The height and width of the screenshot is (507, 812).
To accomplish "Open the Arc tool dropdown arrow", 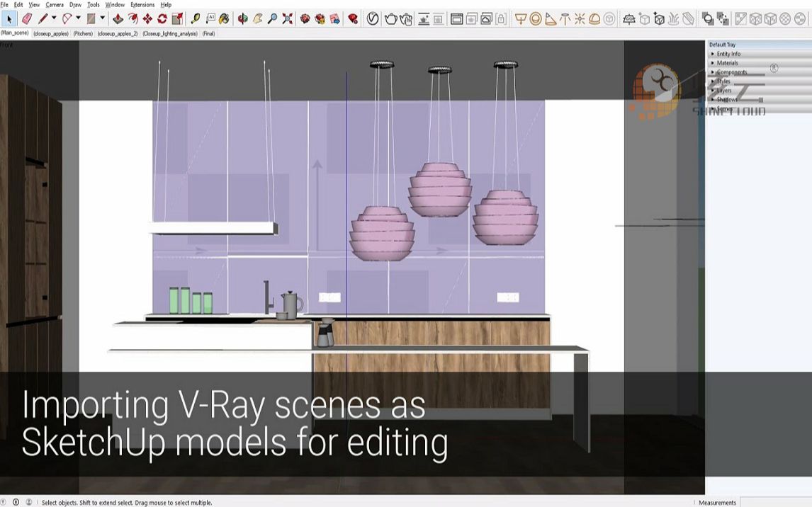I will tap(78, 19).
